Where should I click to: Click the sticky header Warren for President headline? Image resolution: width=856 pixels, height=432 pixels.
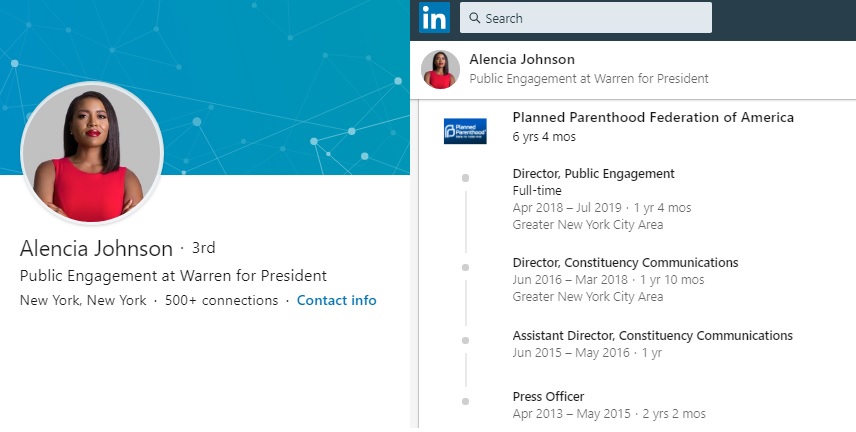click(589, 79)
